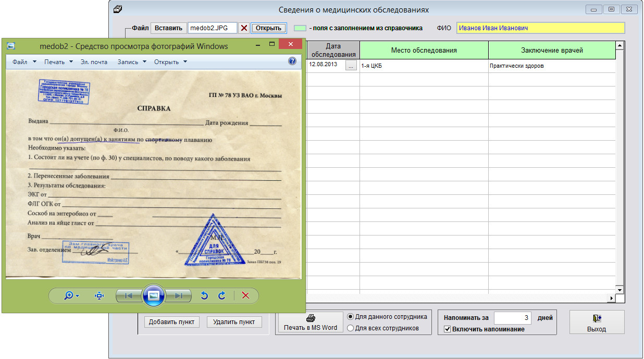Go to the previous photo
The image size is (644, 359).
pos(128,295)
